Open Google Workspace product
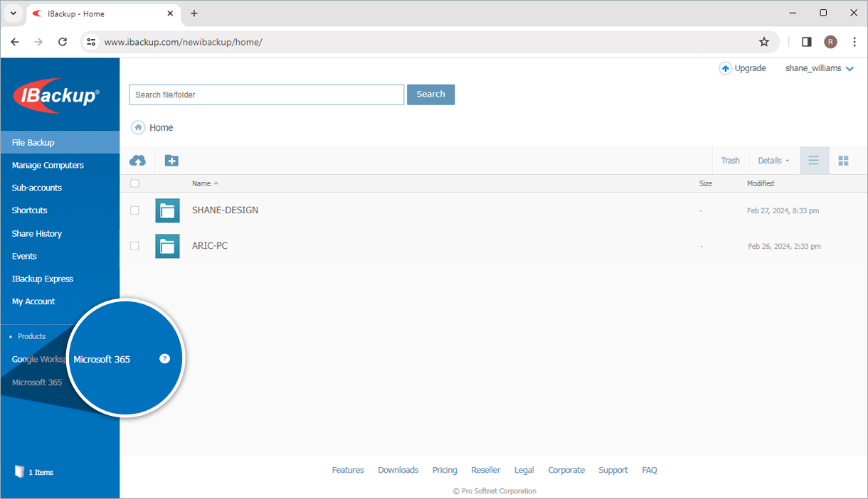The height and width of the screenshot is (499, 868). [38, 360]
